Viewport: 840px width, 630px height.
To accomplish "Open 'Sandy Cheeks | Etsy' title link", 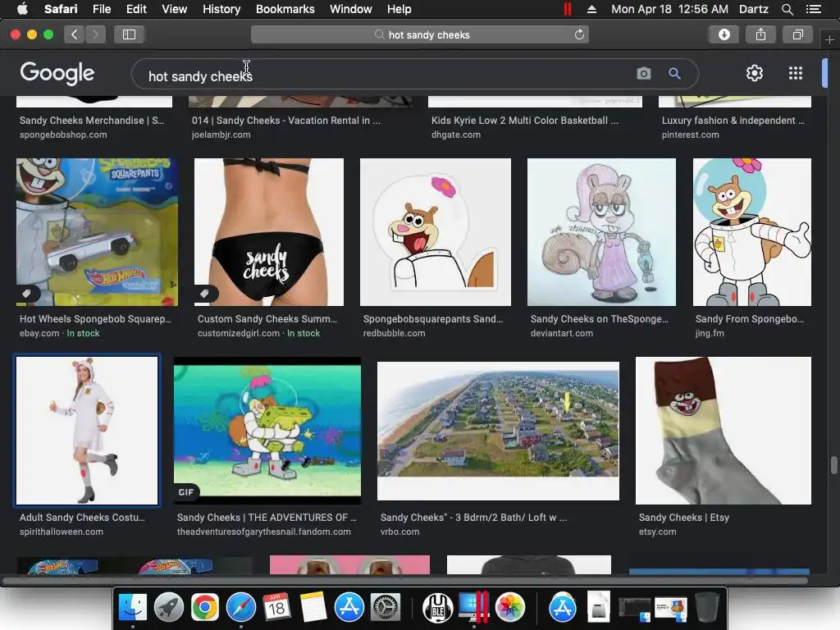I will (683, 518).
